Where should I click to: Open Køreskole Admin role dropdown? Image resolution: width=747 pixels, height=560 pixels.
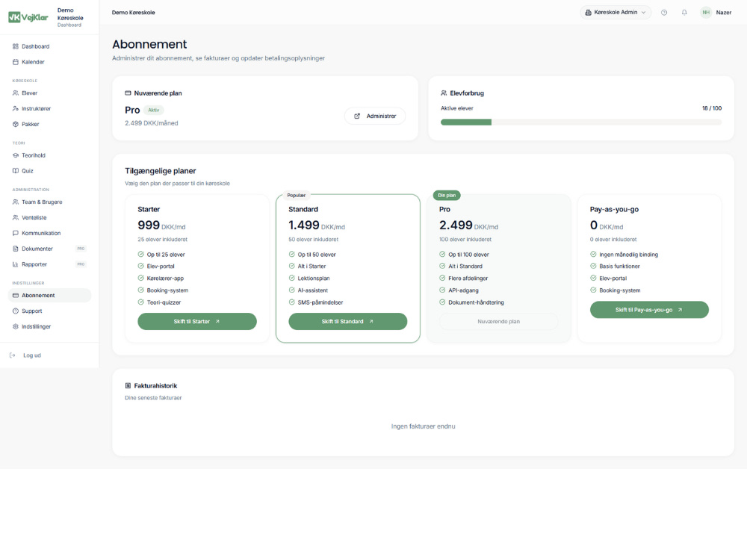coord(616,13)
